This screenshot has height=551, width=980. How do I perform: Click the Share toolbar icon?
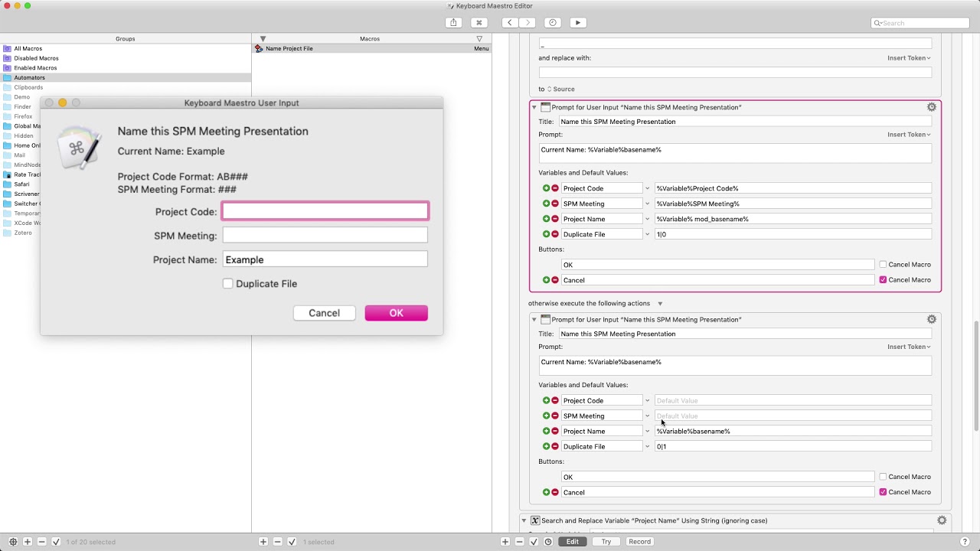(453, 23)
